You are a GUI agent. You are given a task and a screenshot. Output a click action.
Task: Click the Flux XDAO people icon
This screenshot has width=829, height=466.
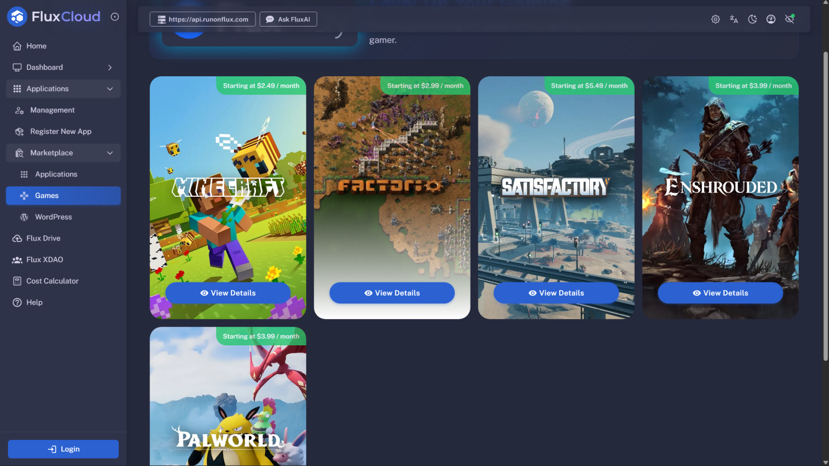click(17, 260)
